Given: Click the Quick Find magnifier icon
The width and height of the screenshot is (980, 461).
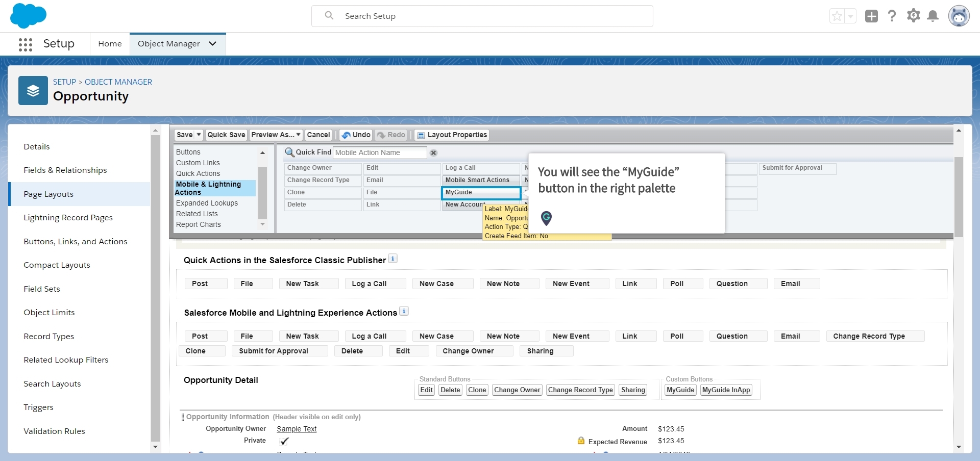Looking at the screenshot, I should tap(289, 152).
